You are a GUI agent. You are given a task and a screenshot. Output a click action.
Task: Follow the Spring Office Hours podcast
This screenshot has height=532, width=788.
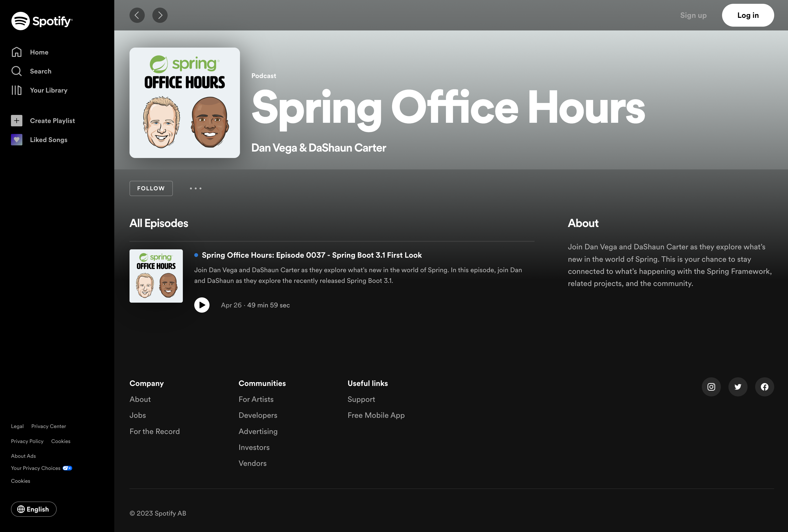tap(151, 188)
